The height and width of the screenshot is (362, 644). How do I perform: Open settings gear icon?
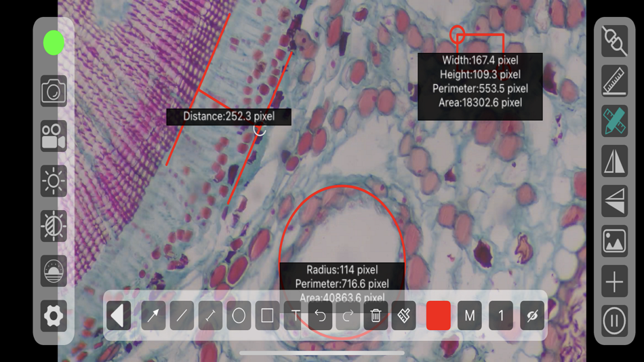tap(54, 316)
